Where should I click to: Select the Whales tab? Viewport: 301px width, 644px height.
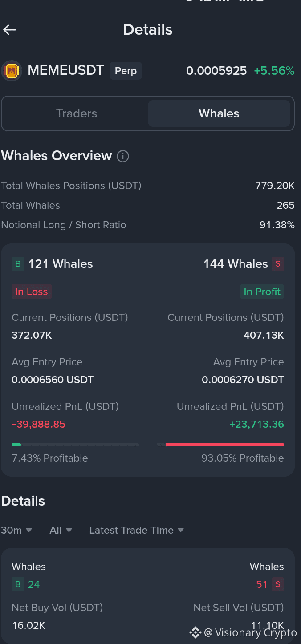click(219, 113)
